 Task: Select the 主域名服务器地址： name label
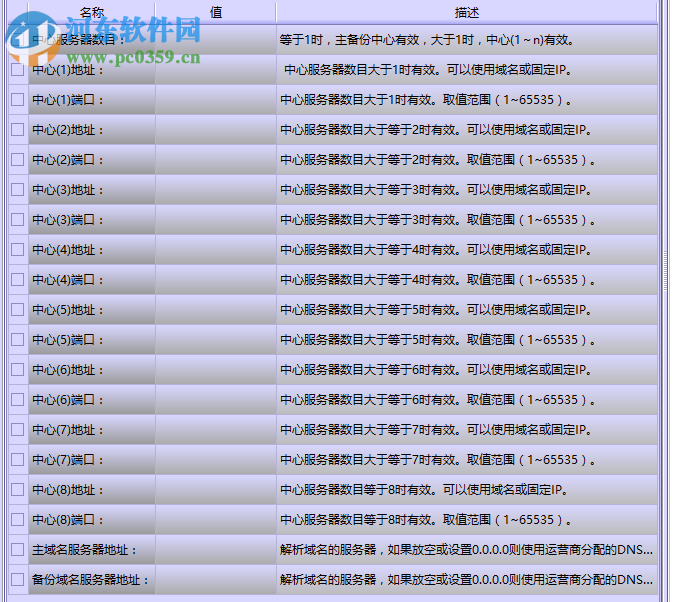point(84,550)
